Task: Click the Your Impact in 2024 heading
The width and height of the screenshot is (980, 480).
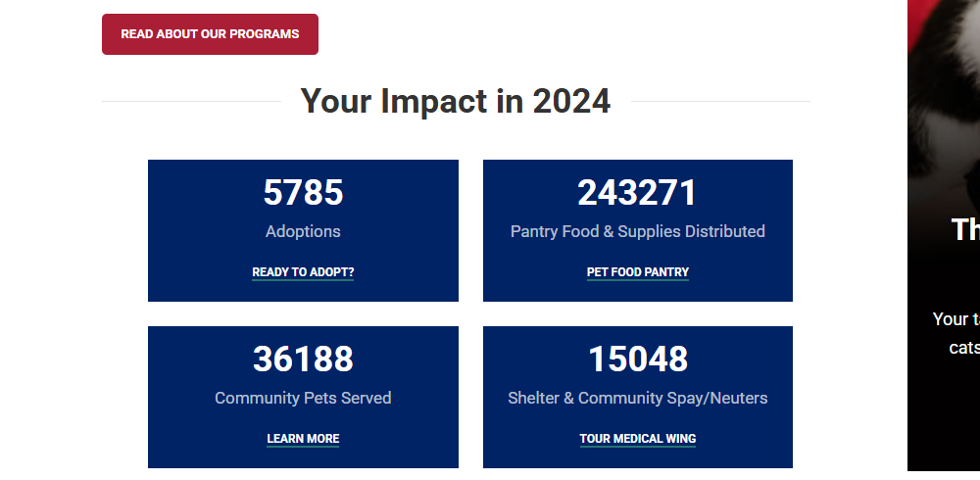Action: (456, 101)
